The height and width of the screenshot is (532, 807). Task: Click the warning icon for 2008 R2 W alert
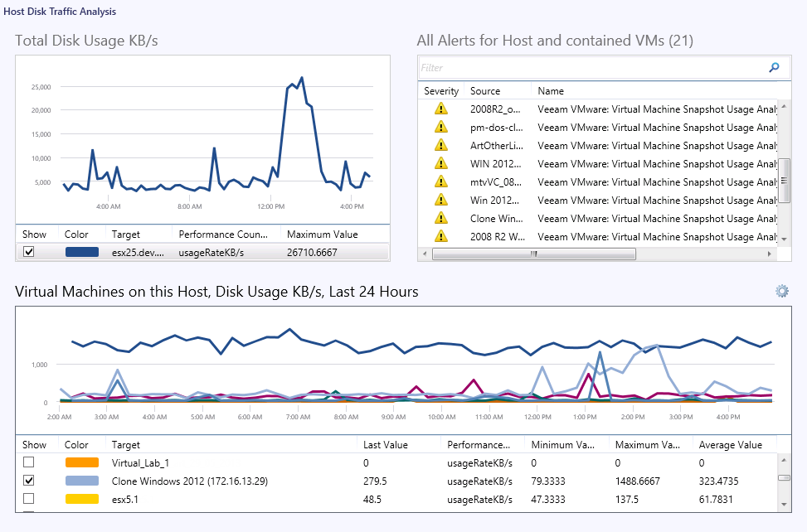[440, 236]
